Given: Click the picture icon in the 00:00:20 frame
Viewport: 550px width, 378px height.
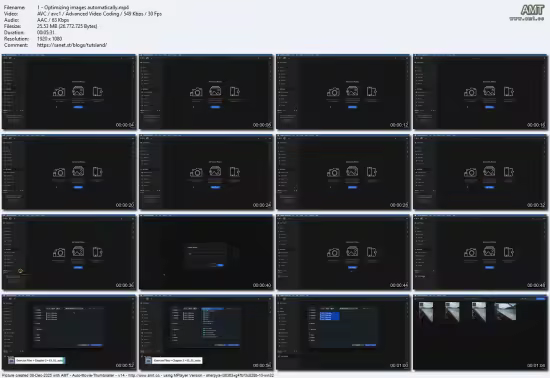Looking at the screenshot, I should click(78, 171).
